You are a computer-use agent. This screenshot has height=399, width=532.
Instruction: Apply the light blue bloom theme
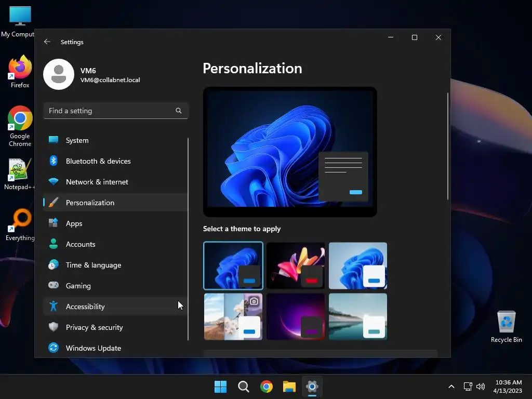tap(358, 265)
